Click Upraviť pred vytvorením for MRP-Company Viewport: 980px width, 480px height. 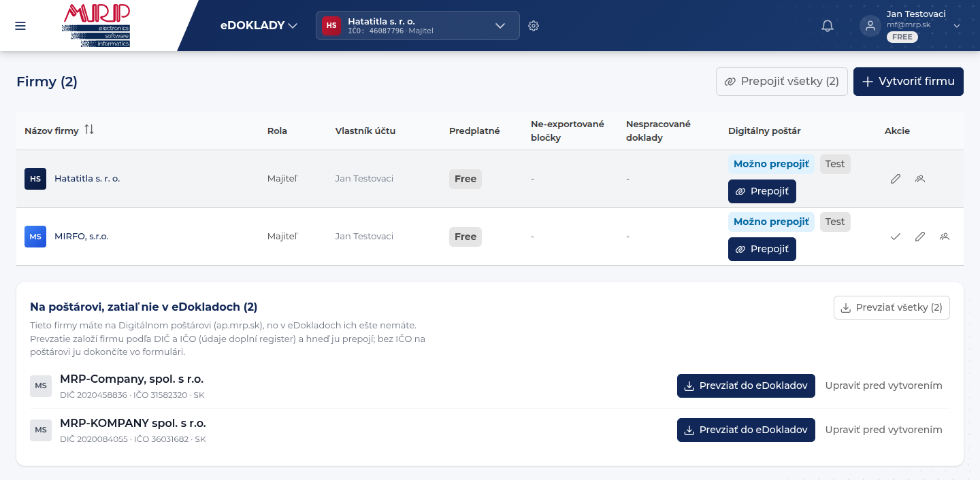883,385
